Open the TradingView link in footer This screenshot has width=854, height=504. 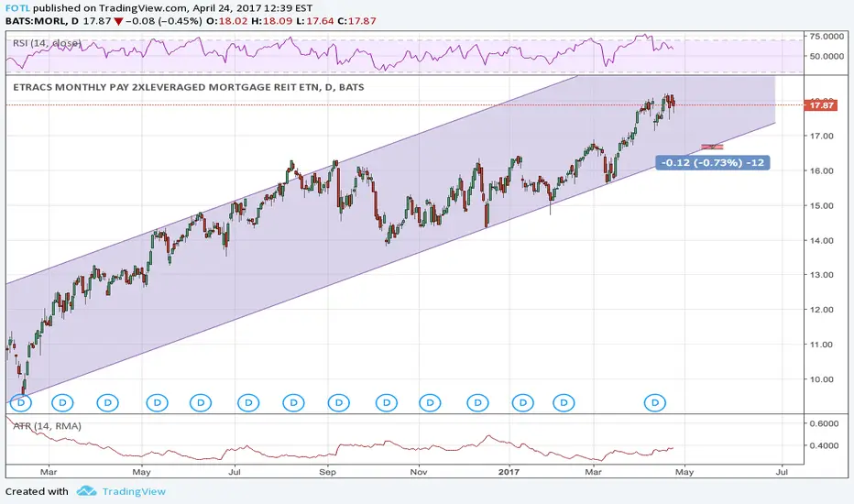coord(134,491)
